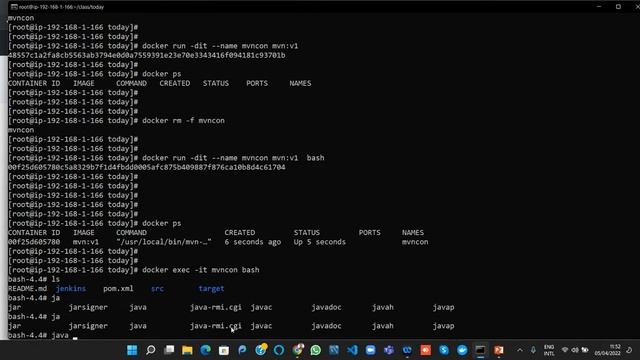This screenshot has height=360, width=640.
Task: Open the Windows Start menu
Action: (x=132, y=350)
